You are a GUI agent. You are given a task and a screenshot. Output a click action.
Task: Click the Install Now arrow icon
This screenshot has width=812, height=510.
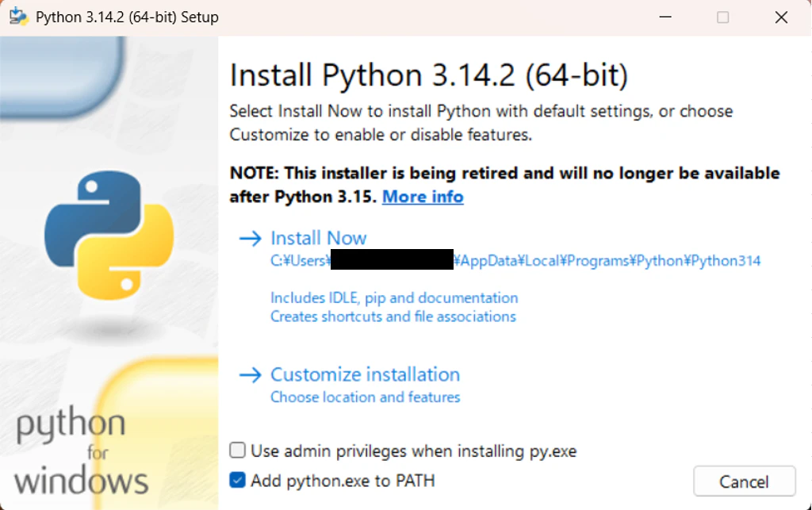[x=250, y=238]
